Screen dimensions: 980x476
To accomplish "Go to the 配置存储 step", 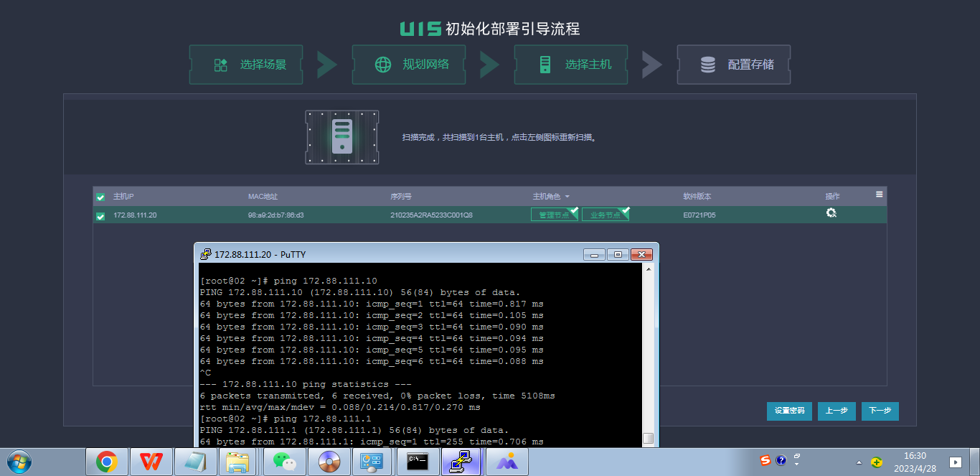I will tap(733, 65).
